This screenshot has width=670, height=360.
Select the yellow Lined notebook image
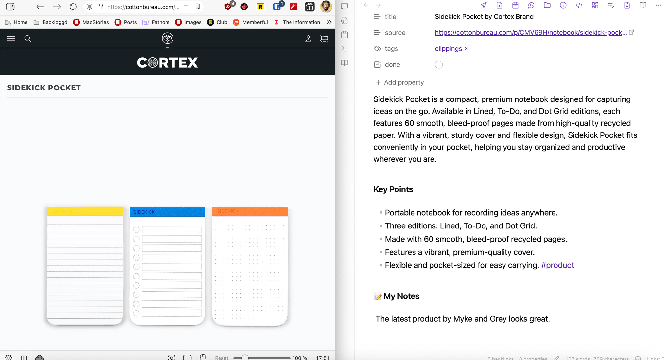tap(85, 266)
